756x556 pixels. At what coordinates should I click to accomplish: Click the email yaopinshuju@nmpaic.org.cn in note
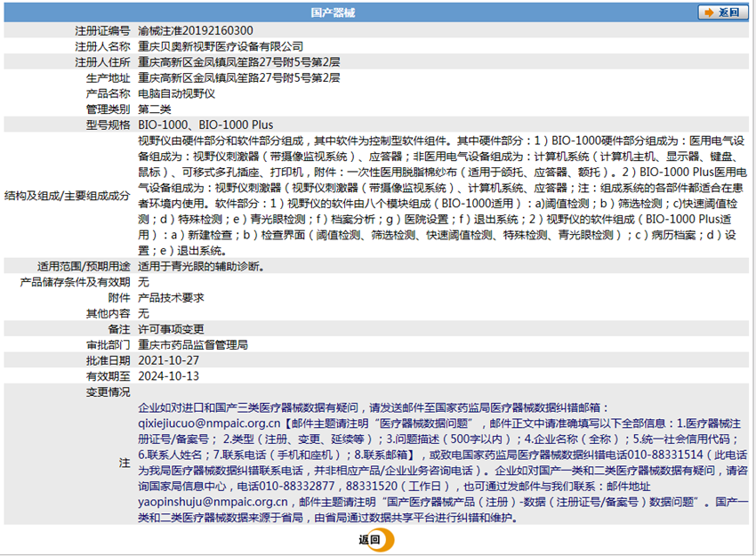[x=213, y=502]
